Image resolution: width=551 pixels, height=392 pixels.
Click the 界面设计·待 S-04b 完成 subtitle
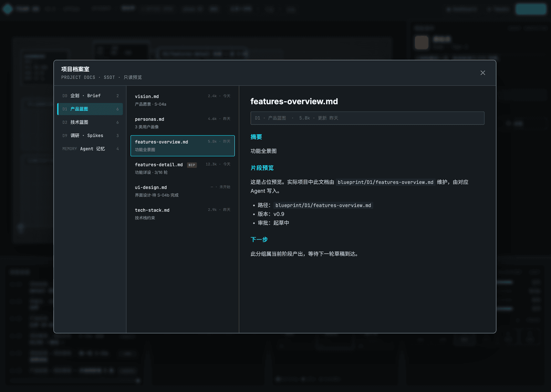pos(157,195)
